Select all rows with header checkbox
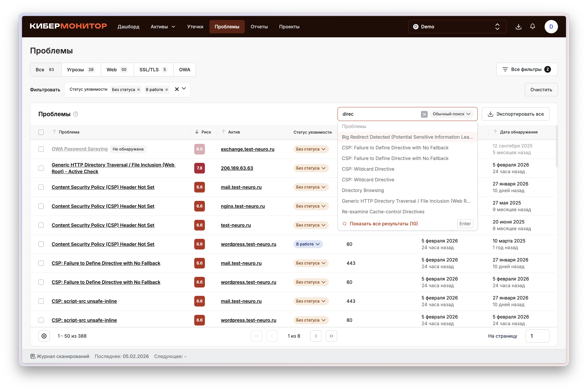The height and width of the screenshot is (391, 588). pyautogui.click(x=41, y=132)
